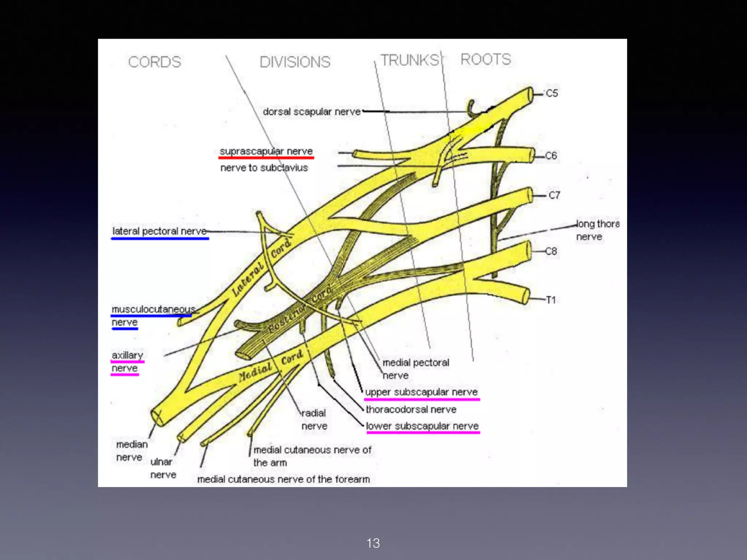Click the dorsal scapular nerve label

coord(311,112)
